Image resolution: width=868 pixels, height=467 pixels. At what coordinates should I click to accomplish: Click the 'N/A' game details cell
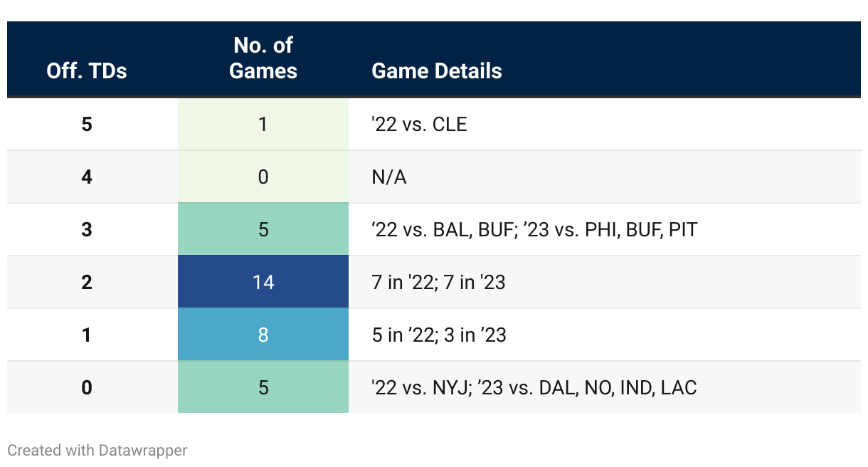(389, 177)
